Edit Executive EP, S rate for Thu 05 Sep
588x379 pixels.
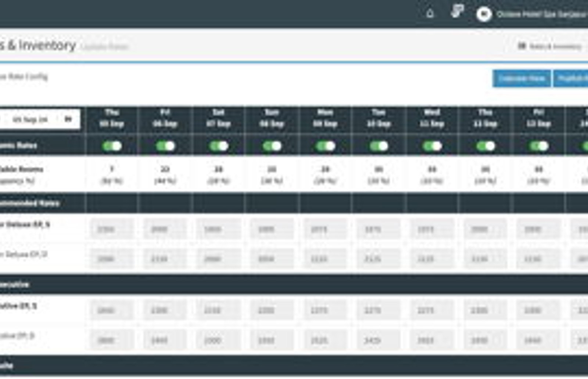pos(112,310)
